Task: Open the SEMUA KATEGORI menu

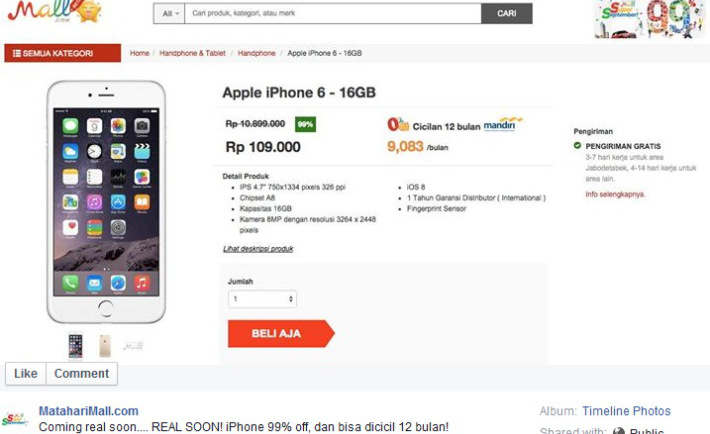Action: [62, 53]
